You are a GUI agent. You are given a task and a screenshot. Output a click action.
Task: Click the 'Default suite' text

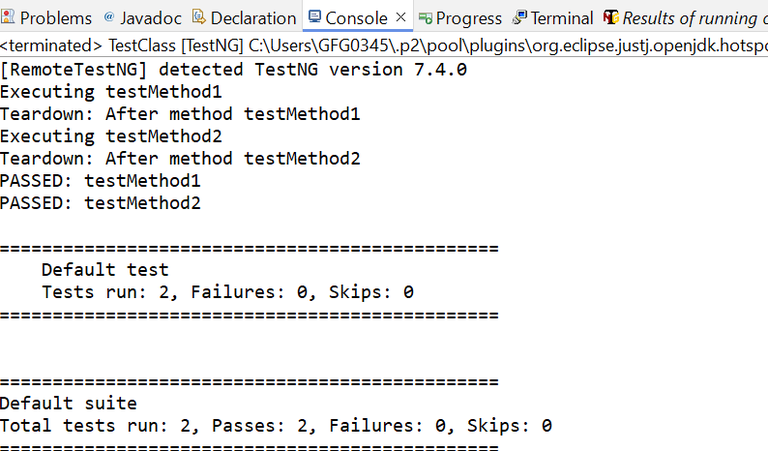point(68,403)
